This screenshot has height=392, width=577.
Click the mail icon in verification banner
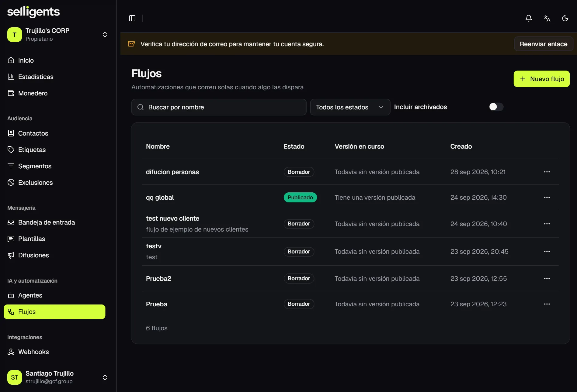tap(131, 44)
